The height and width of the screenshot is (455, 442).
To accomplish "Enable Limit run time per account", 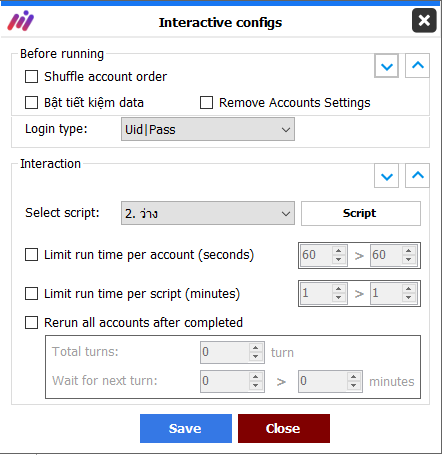I will coord(32,255).
